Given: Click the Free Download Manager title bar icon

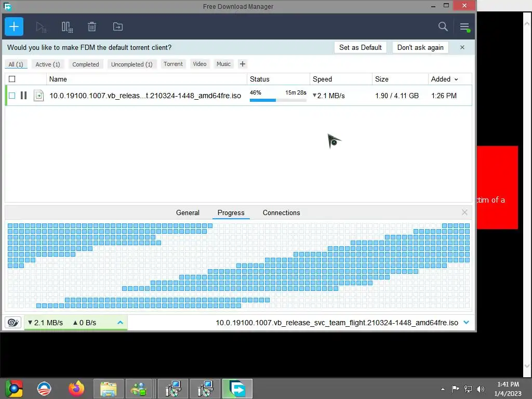Looking at the screenshot, I should [7, 6].
